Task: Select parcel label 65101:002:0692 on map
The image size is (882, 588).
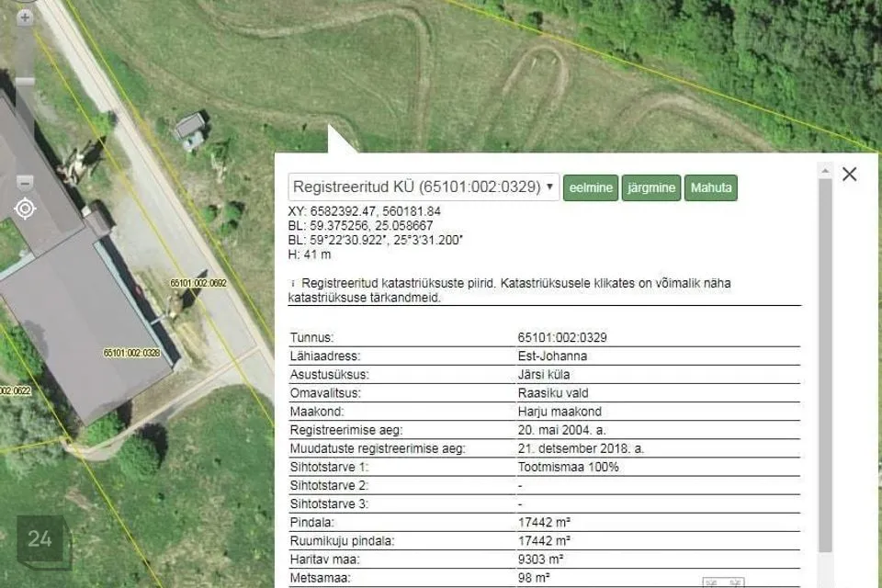Action: (x=198, y=283)
